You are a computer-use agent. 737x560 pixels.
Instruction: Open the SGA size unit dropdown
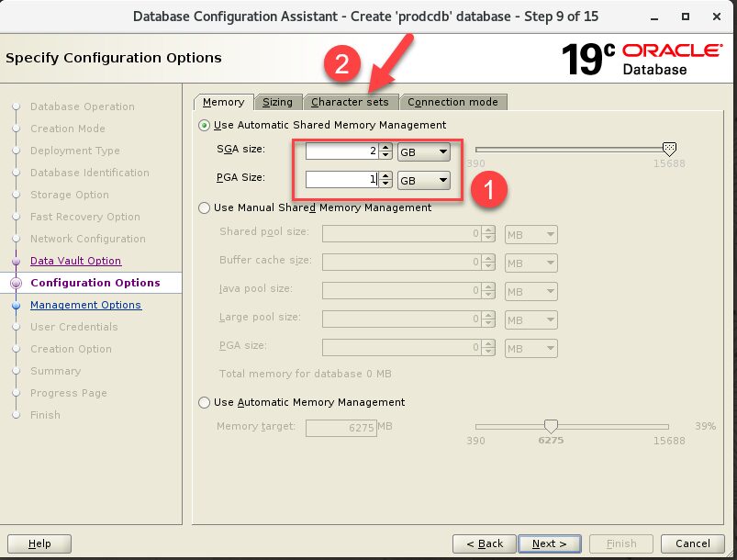coord(423,151)
